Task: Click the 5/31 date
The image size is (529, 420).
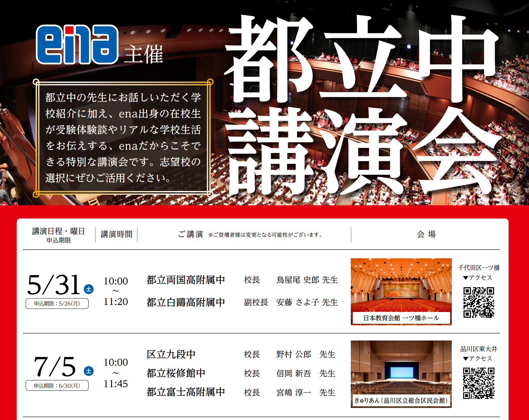Action: 54,285
